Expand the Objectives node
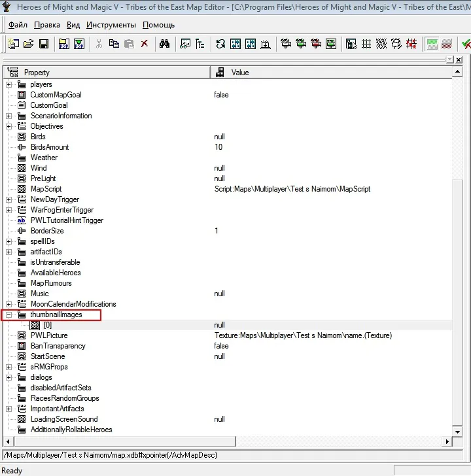 [9, 126]
